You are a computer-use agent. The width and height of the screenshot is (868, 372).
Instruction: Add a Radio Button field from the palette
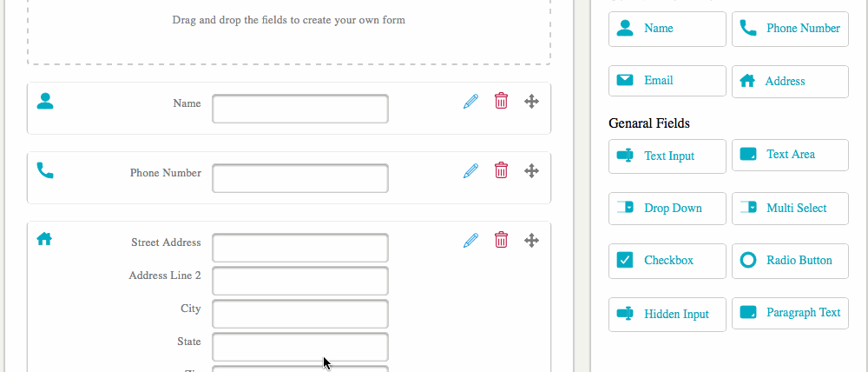(x=790, y=261)
